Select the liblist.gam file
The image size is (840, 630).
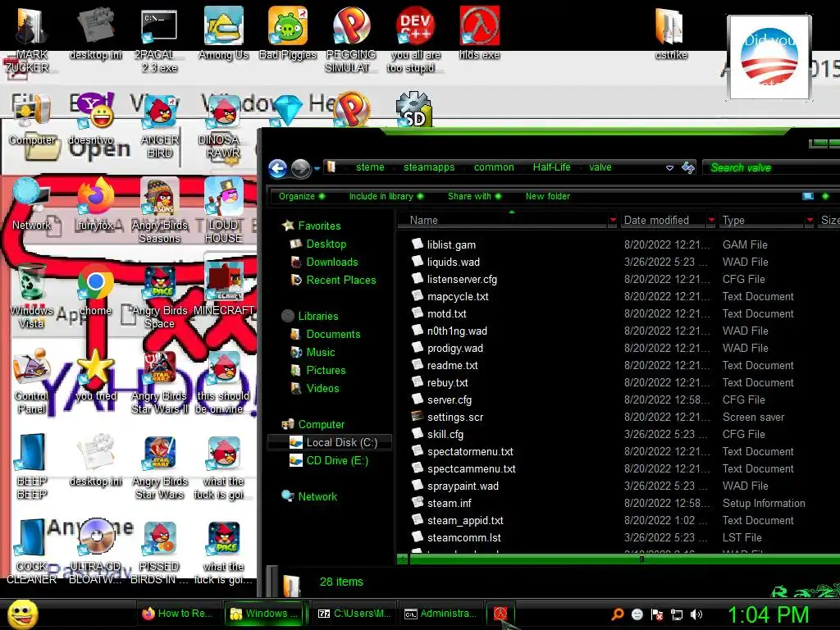click(451, 244)
